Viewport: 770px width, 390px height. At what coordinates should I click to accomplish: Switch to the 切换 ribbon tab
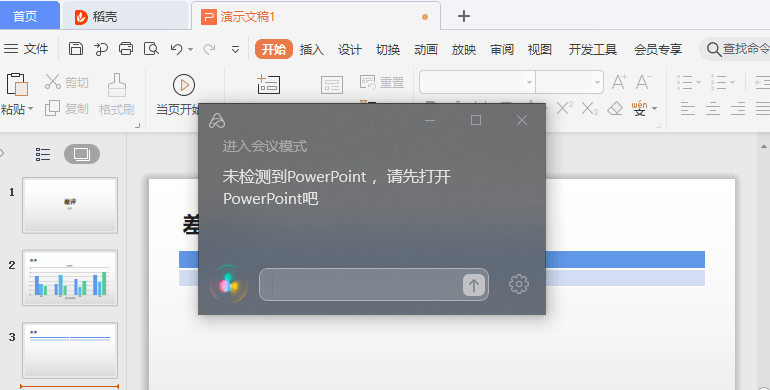(x=388, y=49)
